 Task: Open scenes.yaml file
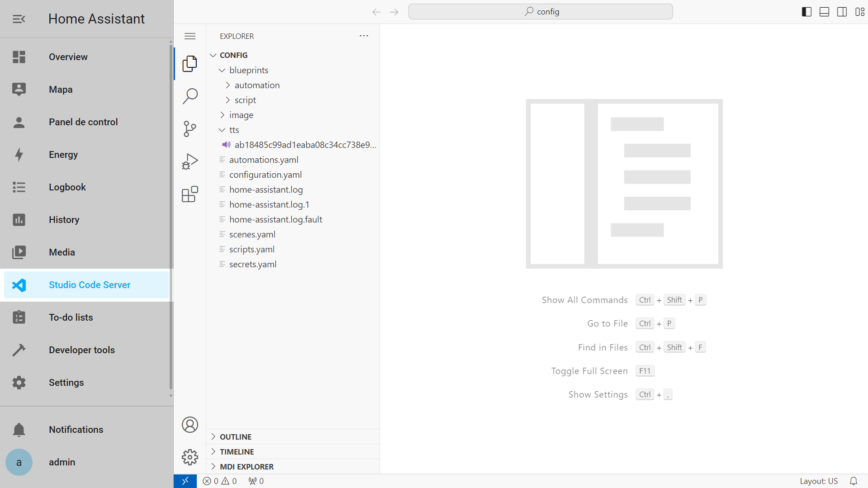pyautogui.click(x=293, y=234)
